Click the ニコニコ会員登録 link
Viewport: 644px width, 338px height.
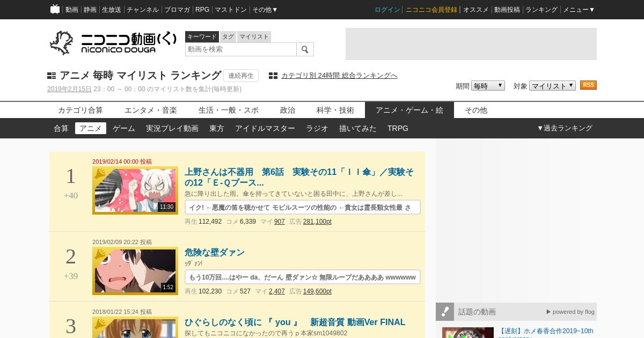431,10
